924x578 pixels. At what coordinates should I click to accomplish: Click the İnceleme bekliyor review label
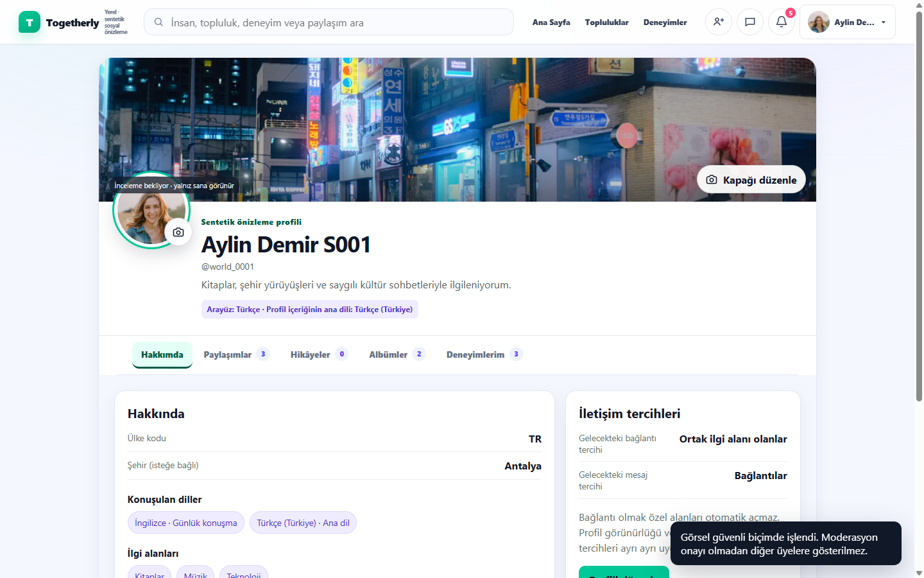[x=175, y=186]
